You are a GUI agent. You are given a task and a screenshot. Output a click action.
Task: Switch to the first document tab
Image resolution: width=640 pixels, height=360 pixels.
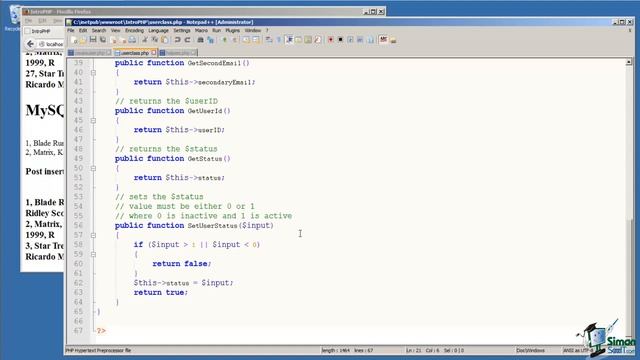90,53
